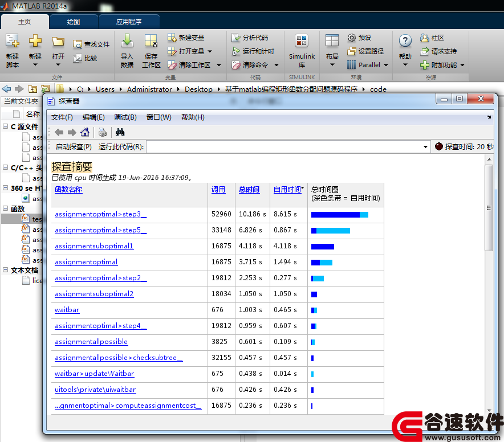The height and width of the screenshot is (442, 504).
Task: Click the New Script (新建脚本) icon
Action: point(13,42)
